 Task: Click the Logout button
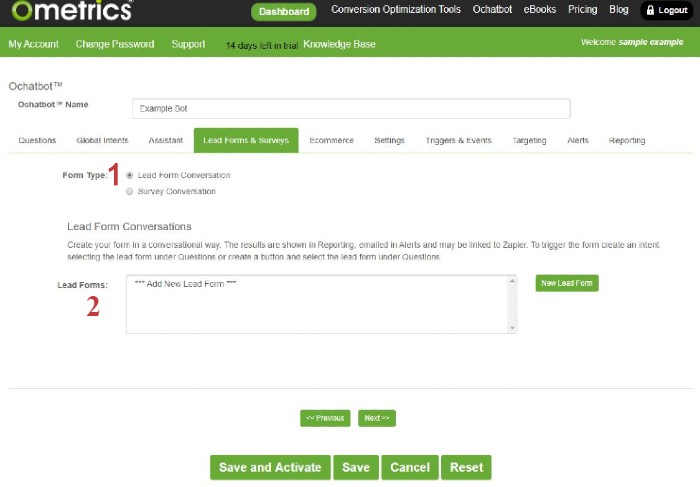[x=667, y=10]
